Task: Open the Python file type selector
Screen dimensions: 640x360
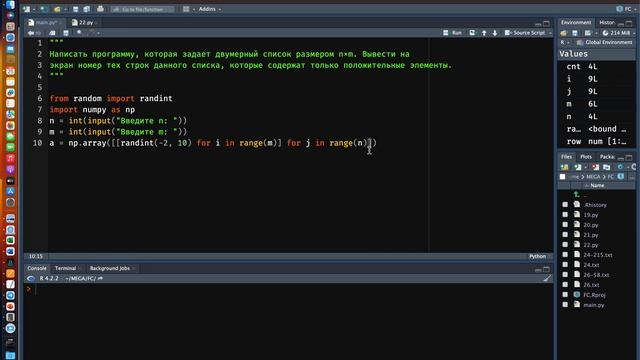Action: point(540,256)
